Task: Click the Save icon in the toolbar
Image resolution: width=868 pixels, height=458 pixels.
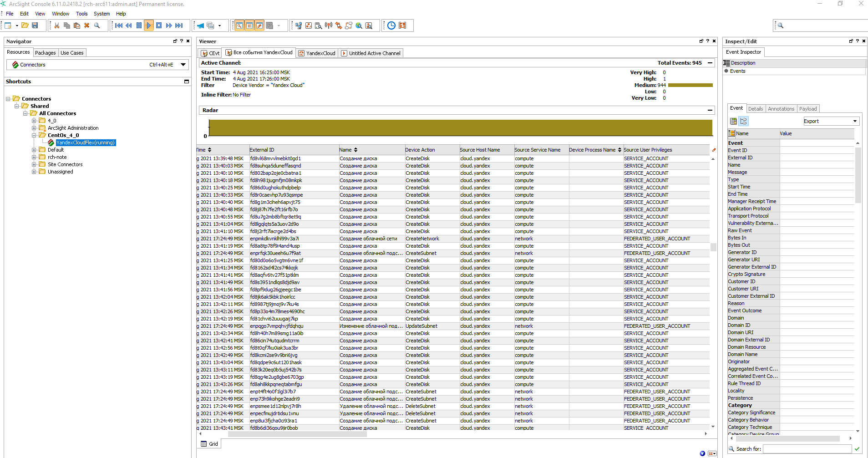Action: (x=35, y=25)
